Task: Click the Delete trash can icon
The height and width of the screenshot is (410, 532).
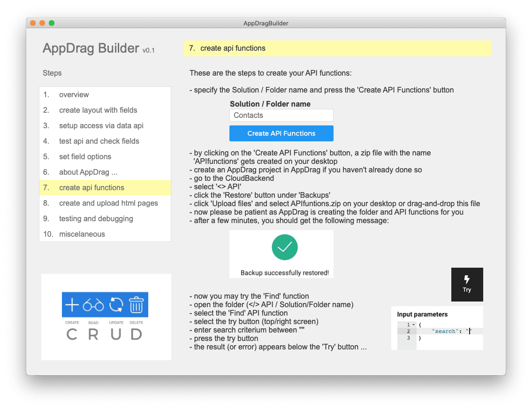Action: pyautogui.click(x=136, y=305)
